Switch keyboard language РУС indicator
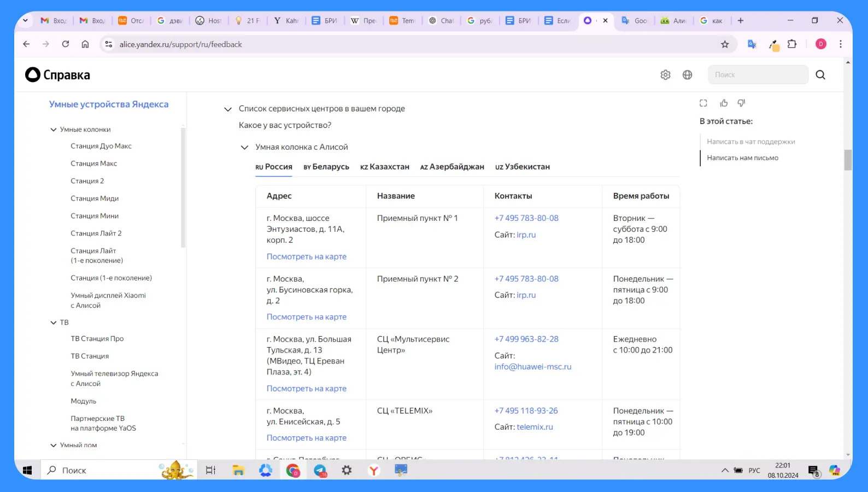Screen dimensions: 868x492 (754, 470)
